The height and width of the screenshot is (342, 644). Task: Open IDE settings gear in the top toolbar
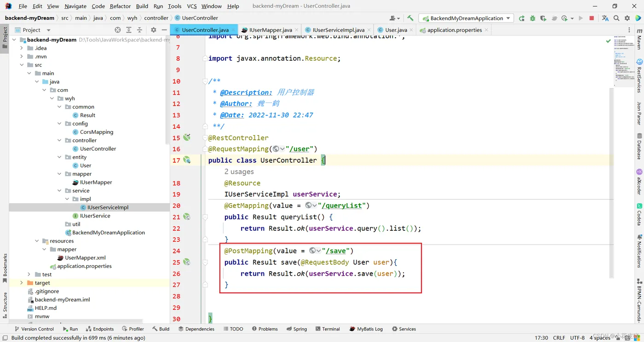click(627, 18)
